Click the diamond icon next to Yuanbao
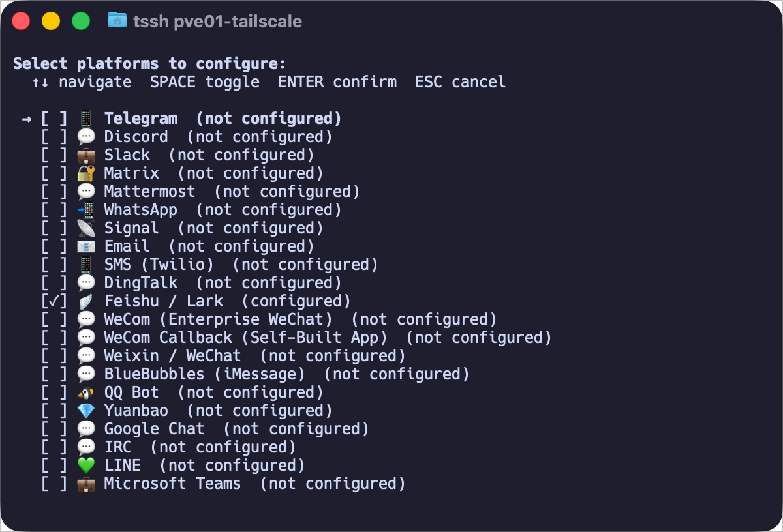 pyautogui.click(x=86, y=411)
